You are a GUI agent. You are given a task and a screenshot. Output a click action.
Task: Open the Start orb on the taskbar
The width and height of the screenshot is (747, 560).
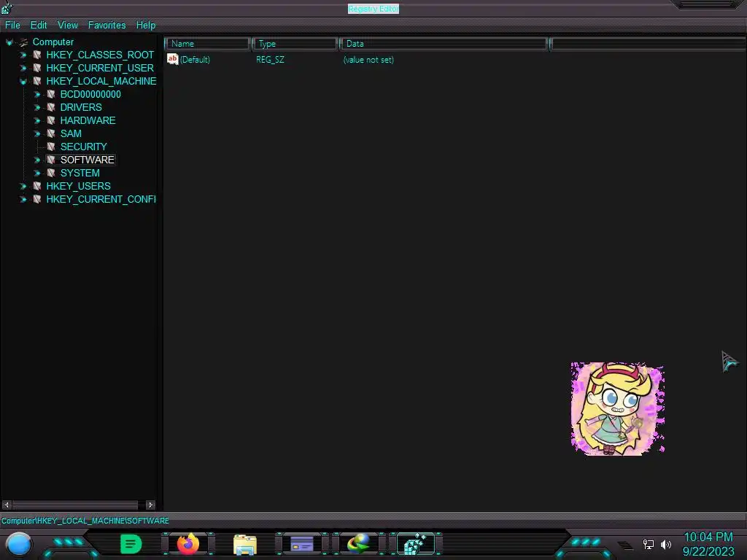(19, 544)
